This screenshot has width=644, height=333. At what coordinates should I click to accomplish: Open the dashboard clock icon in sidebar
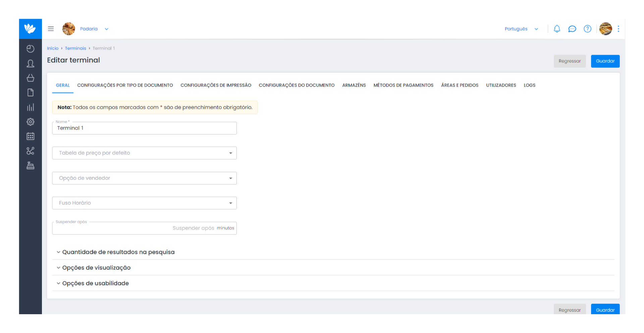31,49
